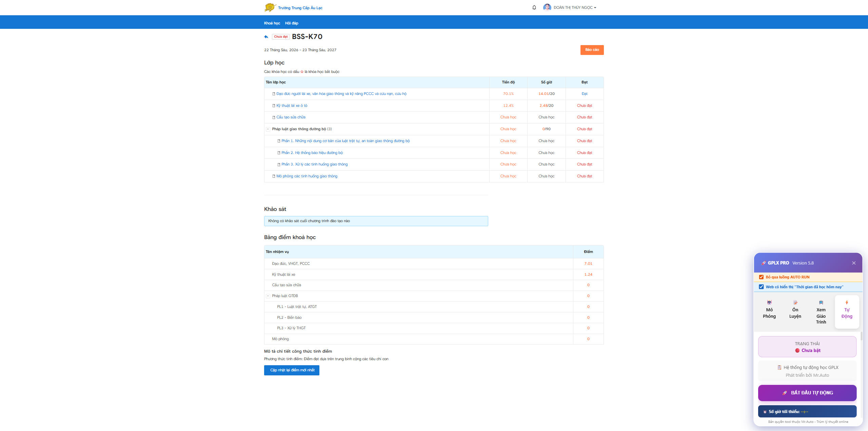Click the user avatar picture
Image resolution: width=868 pixels, height=431 pixels.
coord(547,7)
